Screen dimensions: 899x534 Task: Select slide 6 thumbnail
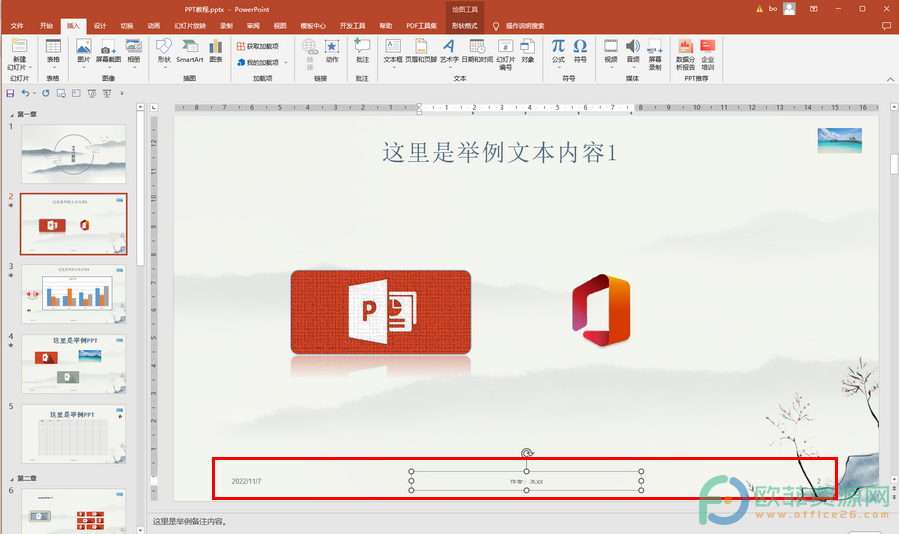[73, 510]
